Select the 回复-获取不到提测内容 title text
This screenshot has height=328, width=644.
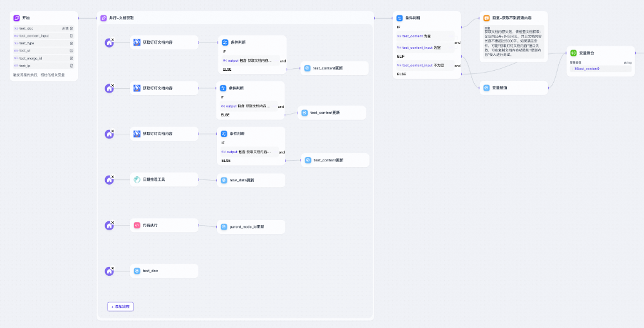click(x=512, y=18)
